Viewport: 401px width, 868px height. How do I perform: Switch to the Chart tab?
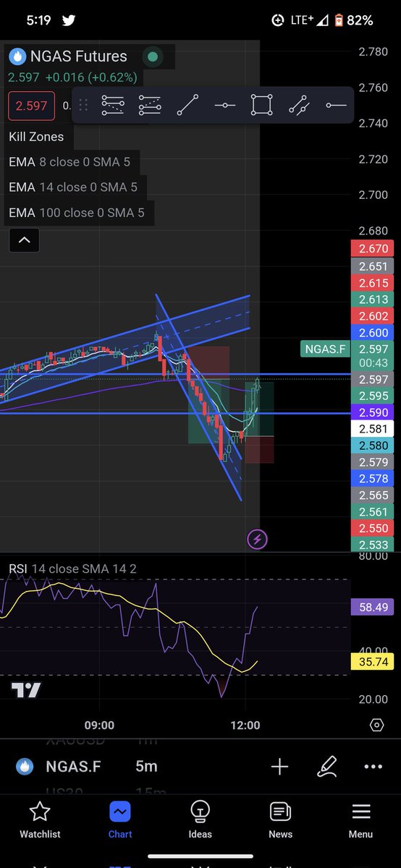tap(120, 818)
